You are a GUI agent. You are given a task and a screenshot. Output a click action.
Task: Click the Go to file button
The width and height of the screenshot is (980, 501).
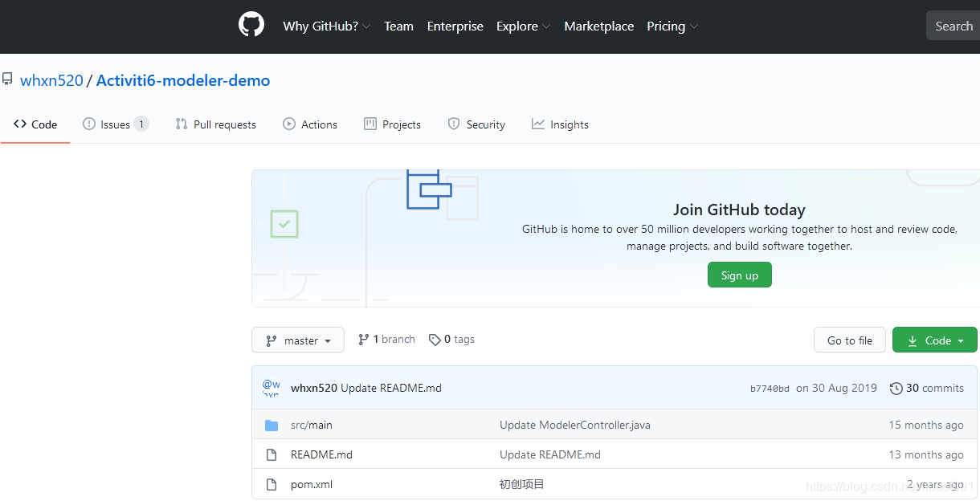coord(849,340)
